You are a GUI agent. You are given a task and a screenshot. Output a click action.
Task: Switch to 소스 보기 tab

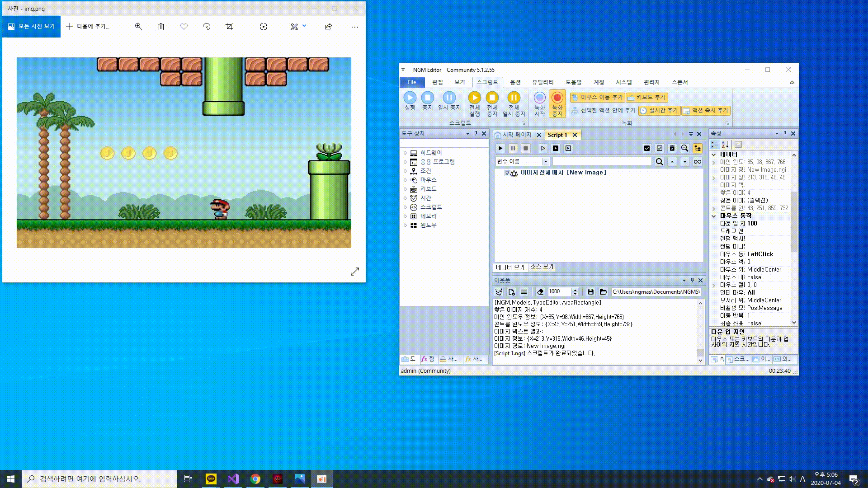coord(542,267)
